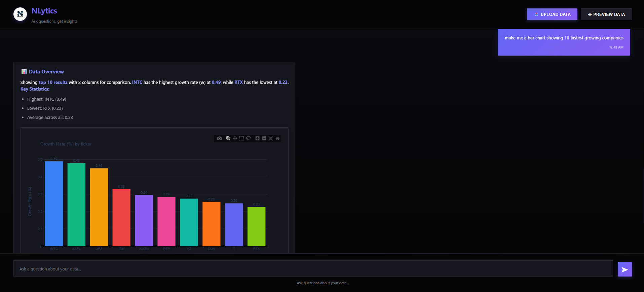
Task: Click the '12:48 AM' message timestamp
Action: (616, 47)
